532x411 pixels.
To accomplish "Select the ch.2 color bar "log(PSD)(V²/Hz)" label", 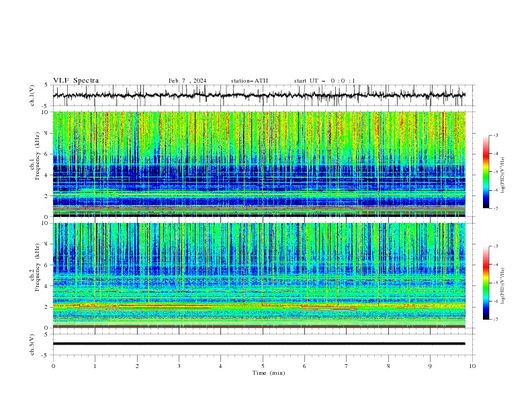I will [x=502, y=286].
